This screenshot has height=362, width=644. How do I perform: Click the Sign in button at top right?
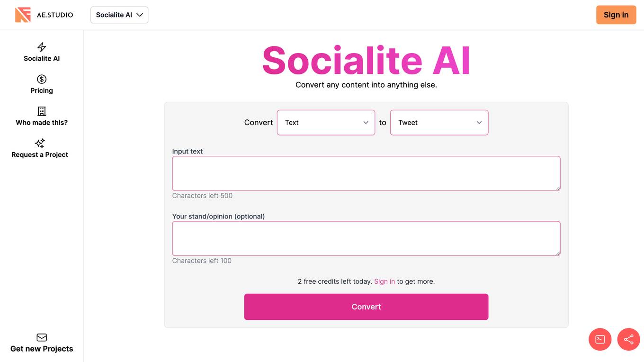pyautogui.click(x=616, y=15)
